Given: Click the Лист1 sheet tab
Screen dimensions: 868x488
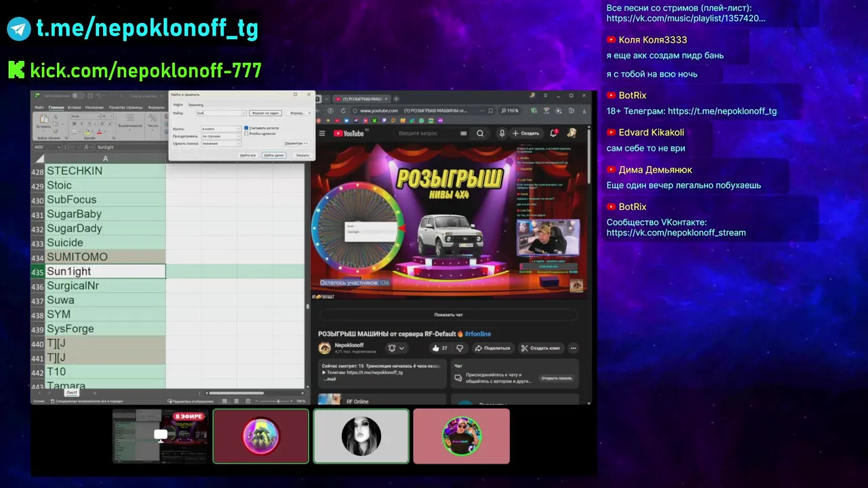Looking at the screenshot, I should click(72, 392).
